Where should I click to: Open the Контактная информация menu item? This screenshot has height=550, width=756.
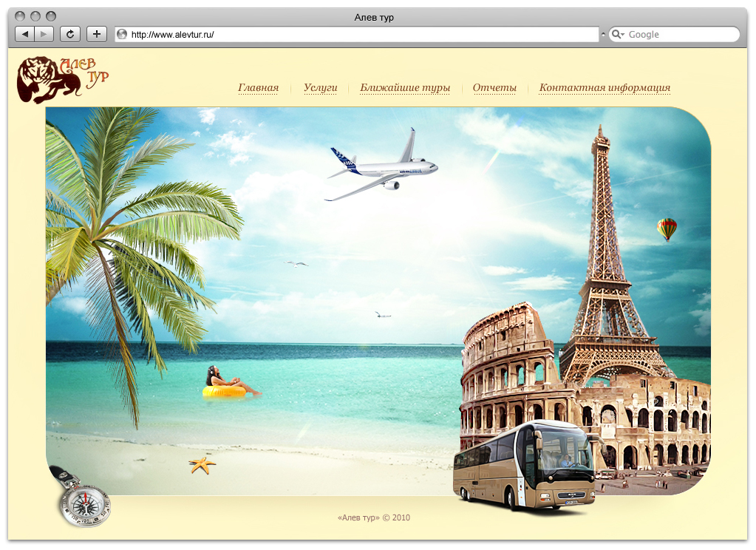(x=605, y=88)
